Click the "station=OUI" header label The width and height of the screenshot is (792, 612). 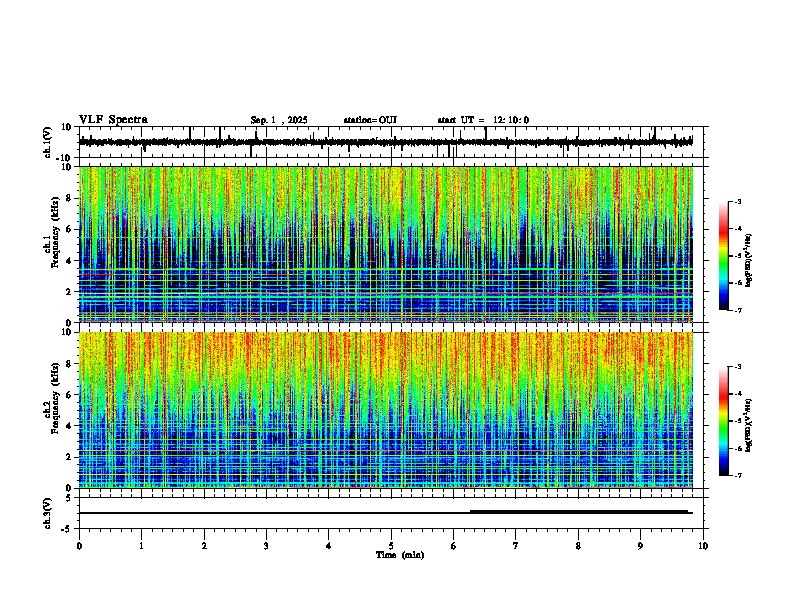point(370,120)
